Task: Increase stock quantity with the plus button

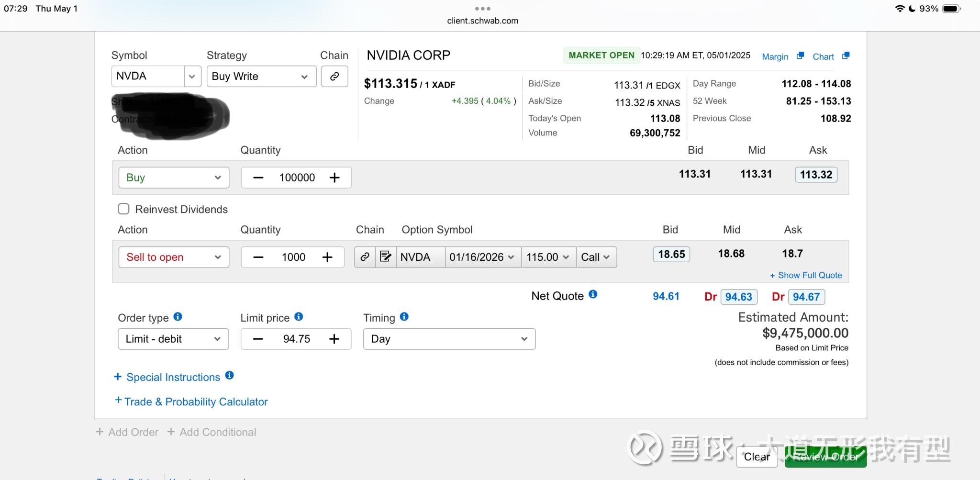Action: (334, 178)
